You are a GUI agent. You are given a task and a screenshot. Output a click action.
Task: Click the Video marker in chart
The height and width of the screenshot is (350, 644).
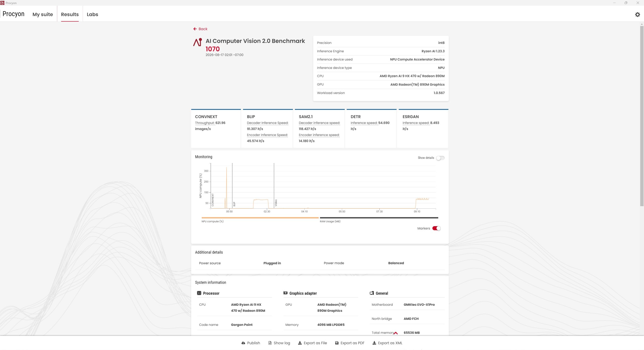(276, 203)
